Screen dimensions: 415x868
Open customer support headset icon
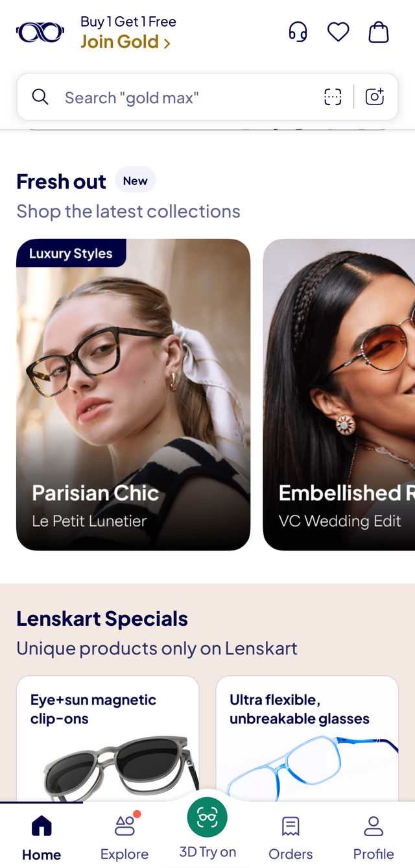pos(298,32)
